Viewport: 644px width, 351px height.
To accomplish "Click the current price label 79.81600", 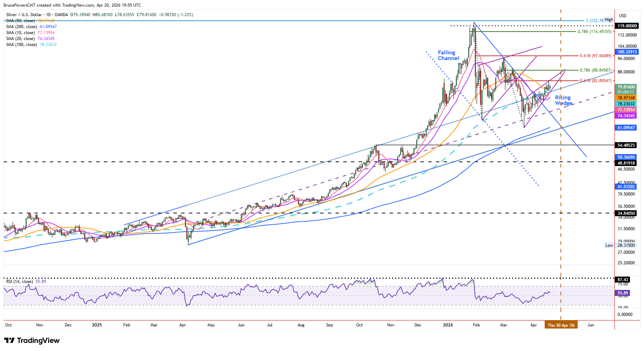I will (x=626, y=87).
